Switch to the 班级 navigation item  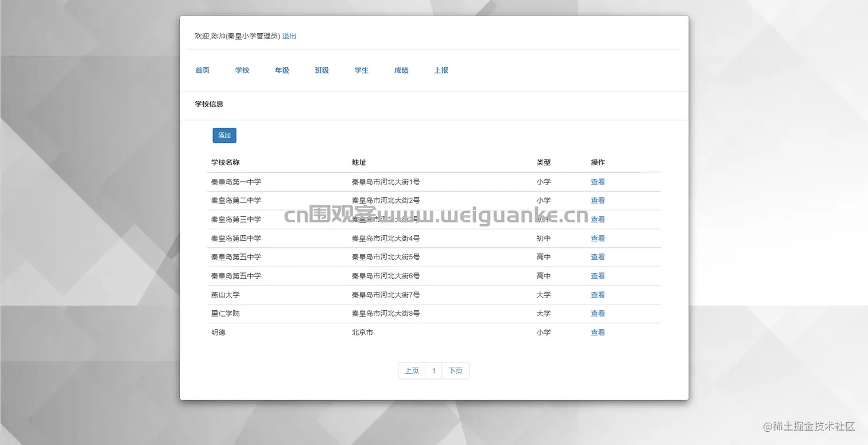coord(321,71)
